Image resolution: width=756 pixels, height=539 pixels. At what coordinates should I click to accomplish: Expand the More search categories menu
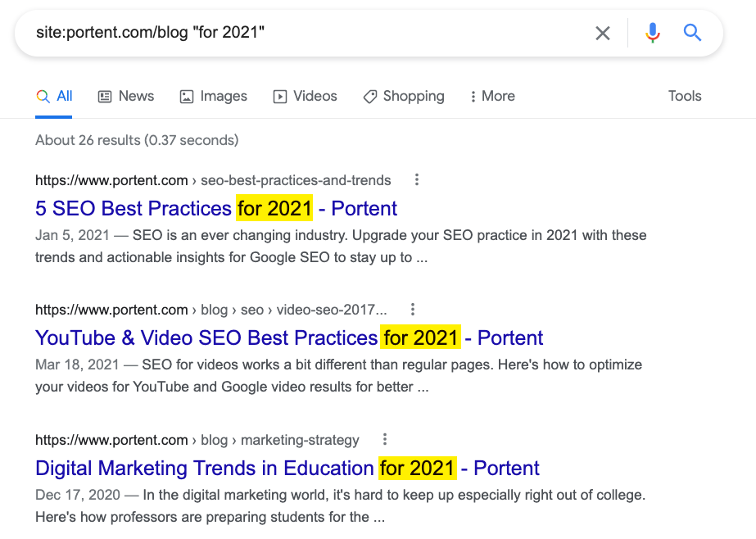[493, 96]
